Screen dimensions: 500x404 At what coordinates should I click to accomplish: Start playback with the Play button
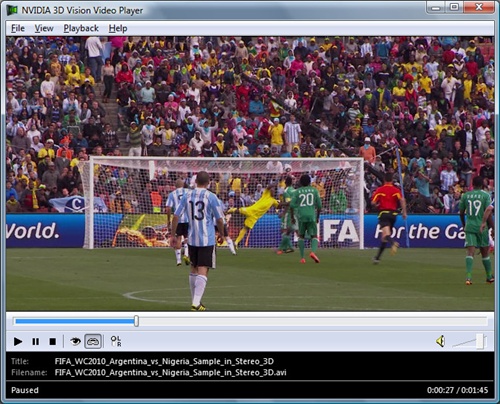click(18, 342)
